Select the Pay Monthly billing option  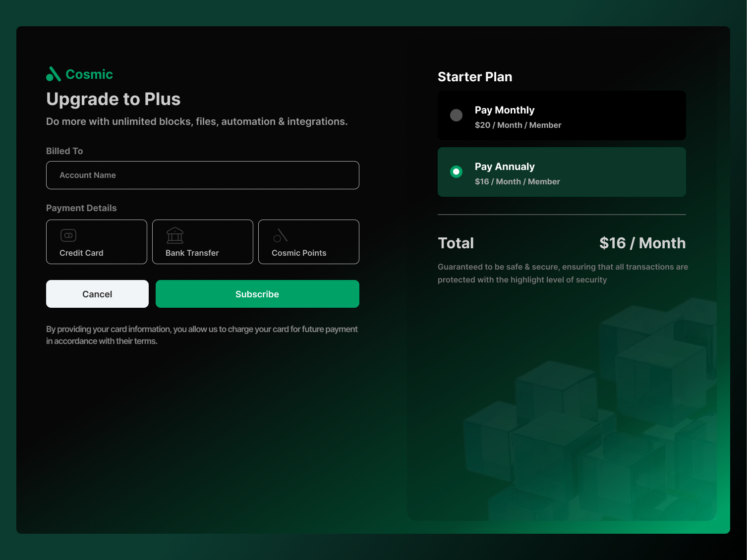(561, 115)
